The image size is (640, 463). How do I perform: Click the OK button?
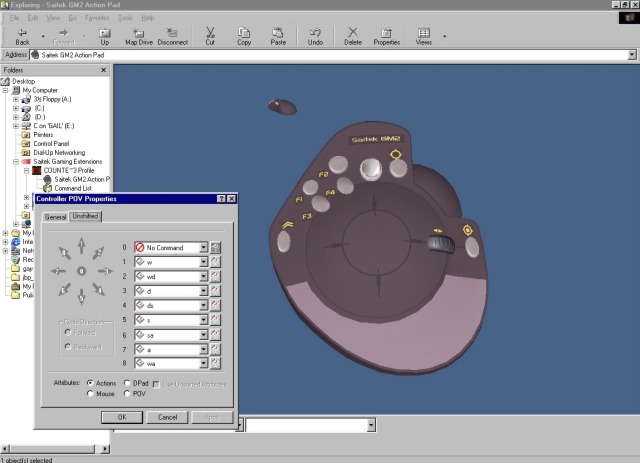(x=121, y=417)
